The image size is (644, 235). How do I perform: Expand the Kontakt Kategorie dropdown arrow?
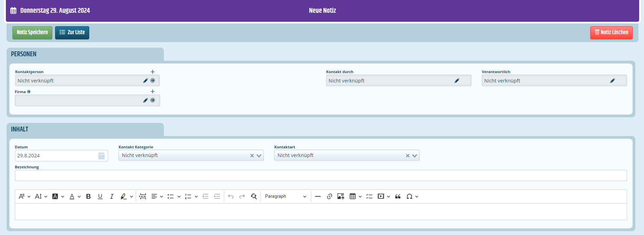click(x=259, y=156)
